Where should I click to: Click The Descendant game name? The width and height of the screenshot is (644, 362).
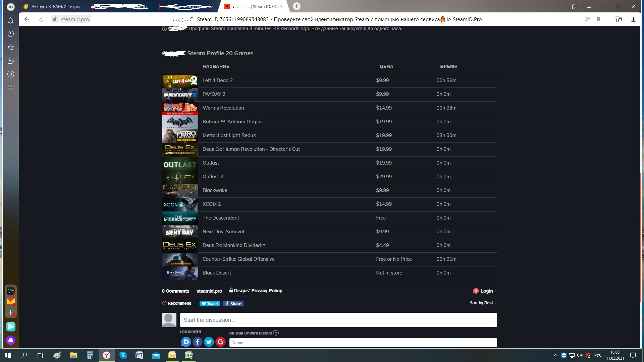[x=221, y=218]
